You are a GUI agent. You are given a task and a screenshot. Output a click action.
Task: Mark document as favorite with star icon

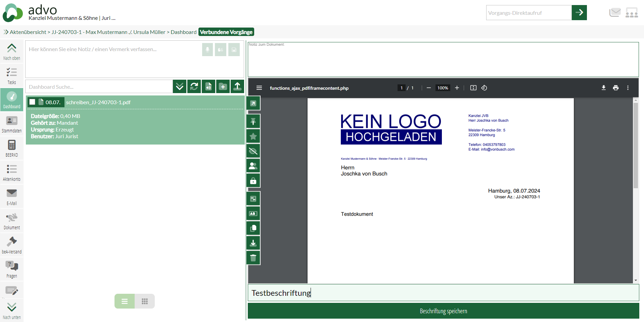253,136
